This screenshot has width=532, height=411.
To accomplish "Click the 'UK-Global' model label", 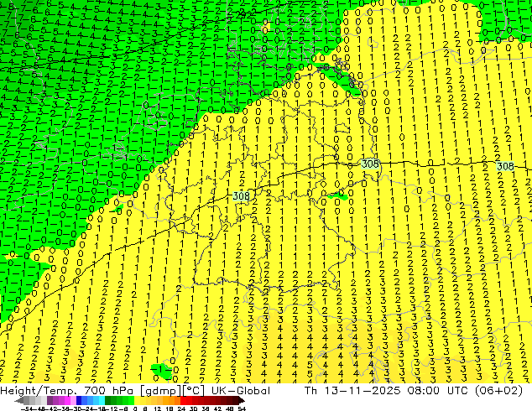I will pos(241,391).
